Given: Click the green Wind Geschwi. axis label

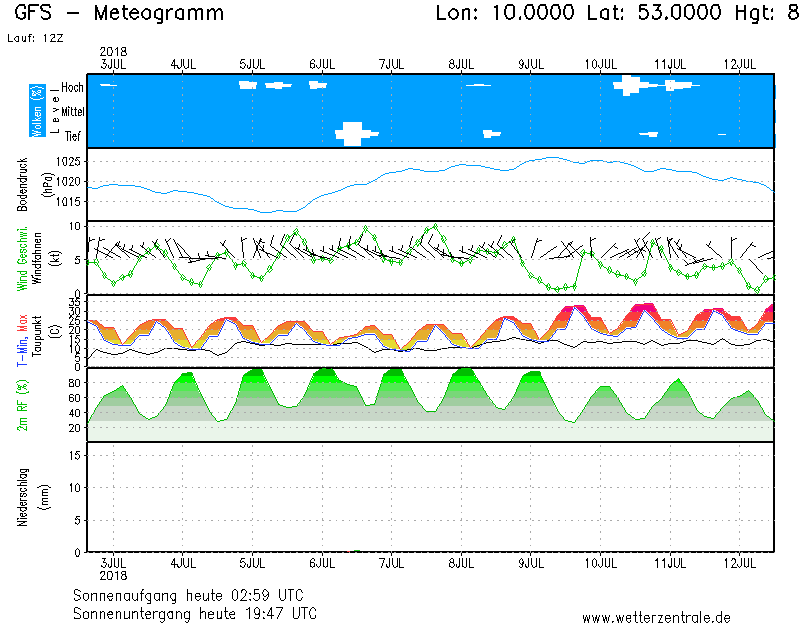Looking at the screenshot, I should tap(23, 258).
